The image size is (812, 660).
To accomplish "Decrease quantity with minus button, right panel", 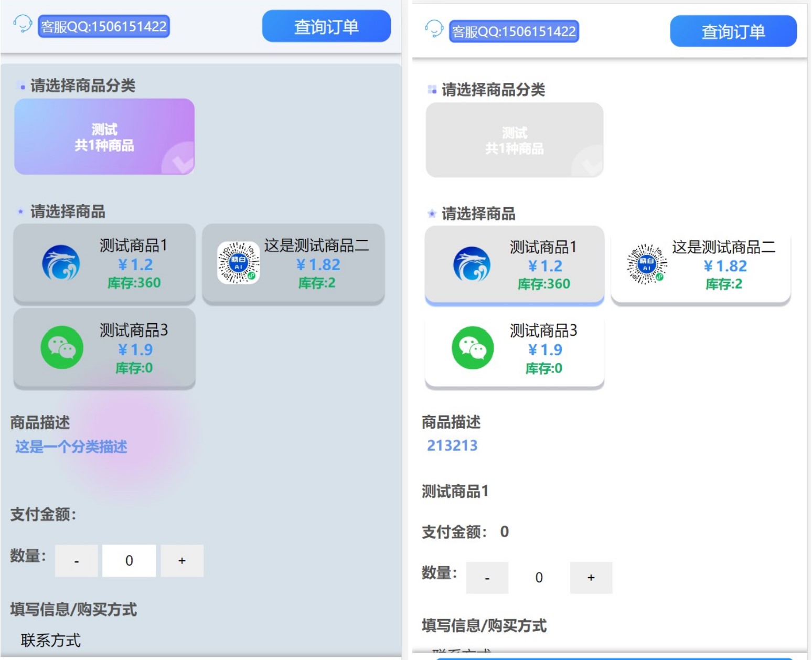I will tap(487, 578).
